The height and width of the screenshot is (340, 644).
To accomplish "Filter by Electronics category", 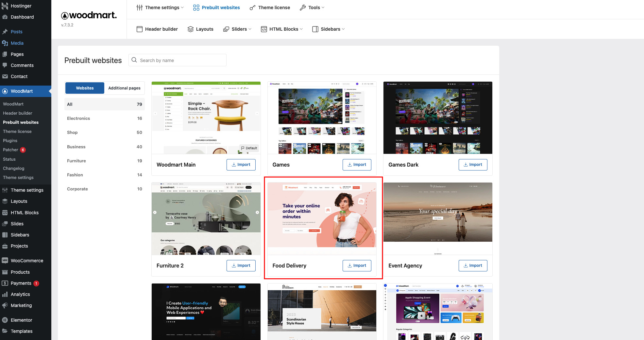I will point(105,118).
